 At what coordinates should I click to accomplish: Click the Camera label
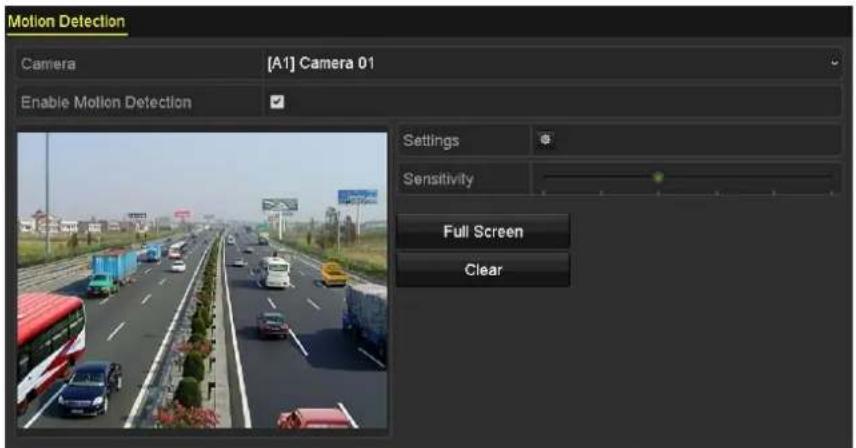48,64
